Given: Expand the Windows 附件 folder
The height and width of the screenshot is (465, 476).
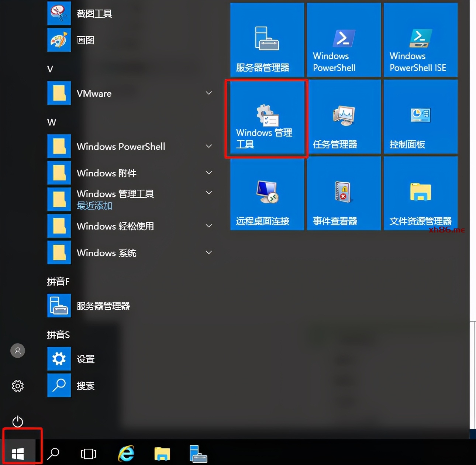Looking at the screenshot, I should click(209, 173).
